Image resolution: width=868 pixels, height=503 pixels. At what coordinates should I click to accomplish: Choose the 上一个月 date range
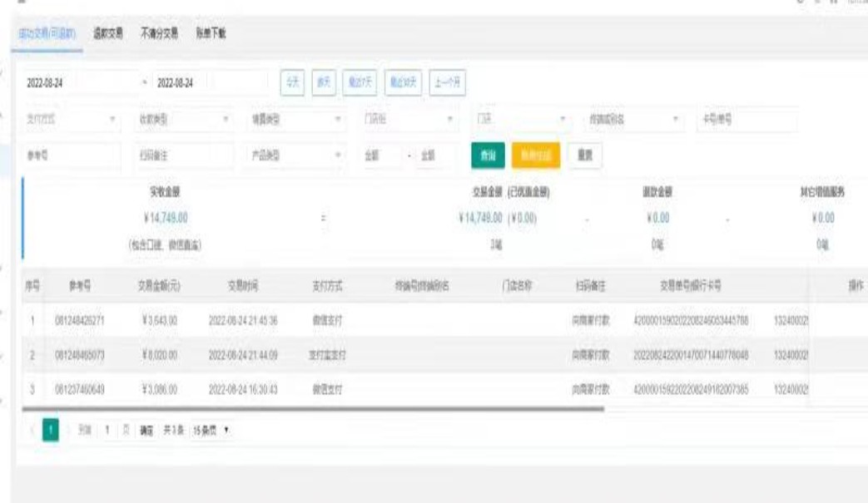click(450, 82)
